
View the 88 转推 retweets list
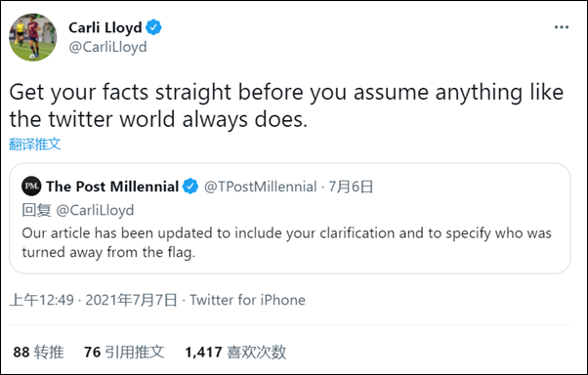tap(38, 353)
